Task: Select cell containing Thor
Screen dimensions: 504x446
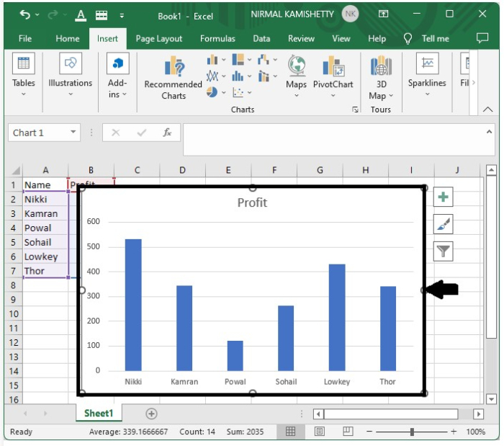Action: coord(45,271)
